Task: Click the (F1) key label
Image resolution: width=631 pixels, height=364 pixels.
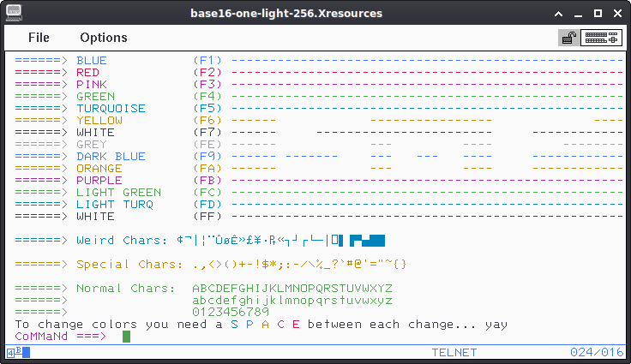Action: click(x=207, y=60)
